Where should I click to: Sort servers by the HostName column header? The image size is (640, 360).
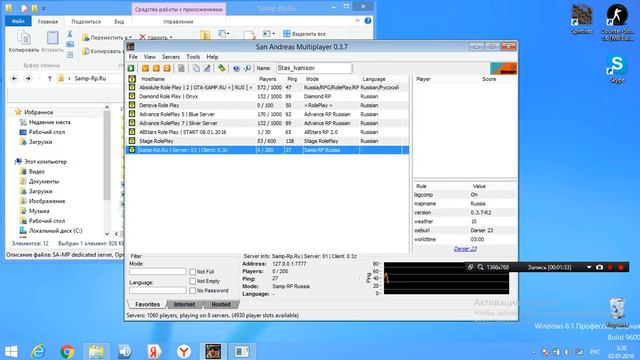pos(153,79)
